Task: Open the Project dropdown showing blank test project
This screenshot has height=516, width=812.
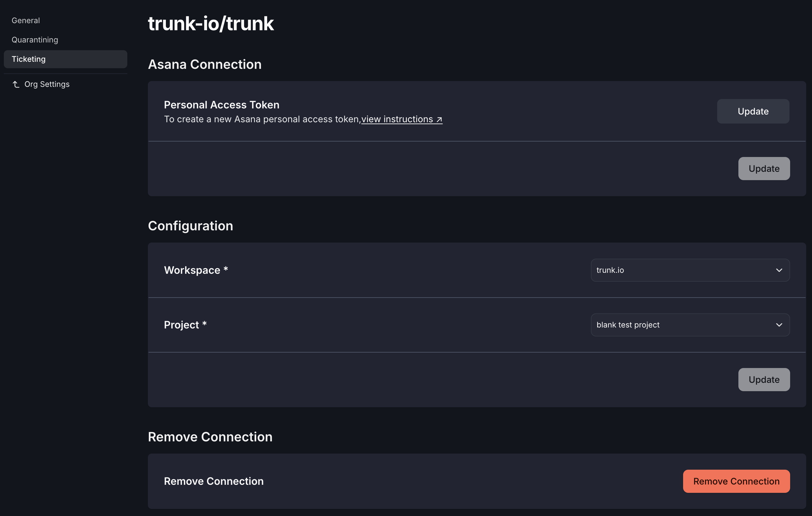Action: tap(690, 325)
